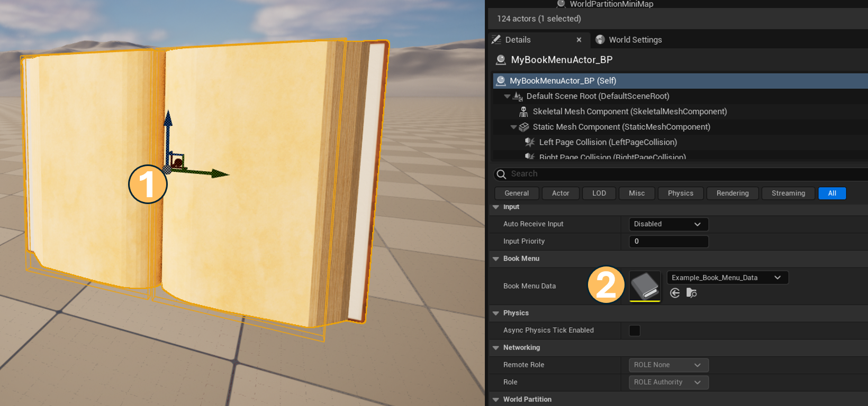Click the search magnifier icon
The height and width of the screenshot is (406, 868).
(501, 174)
